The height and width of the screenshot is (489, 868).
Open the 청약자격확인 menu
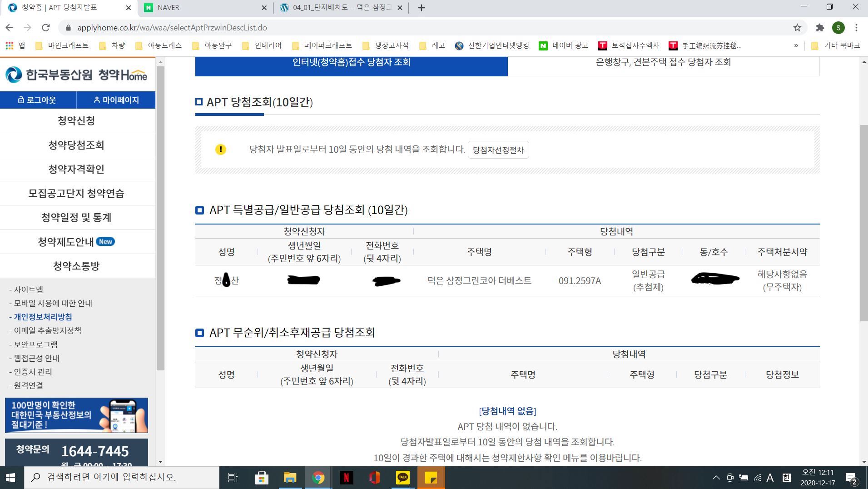[76, 169]
